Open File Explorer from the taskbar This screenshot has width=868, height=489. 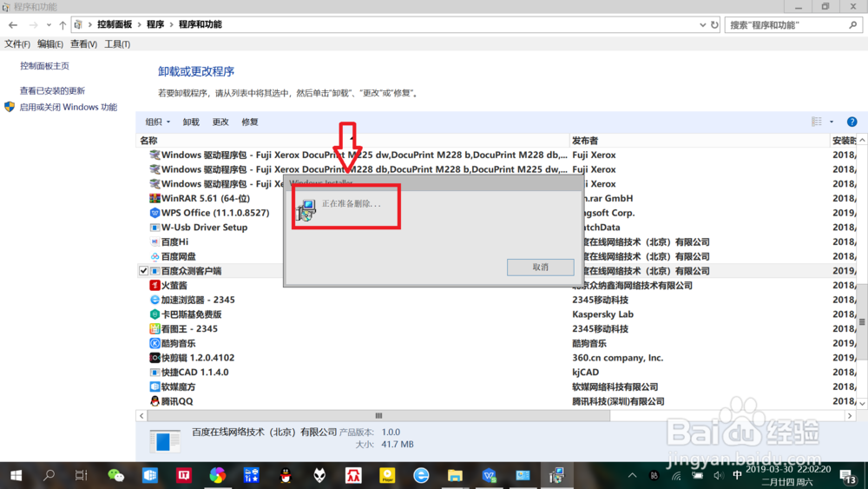click(455, 475)
